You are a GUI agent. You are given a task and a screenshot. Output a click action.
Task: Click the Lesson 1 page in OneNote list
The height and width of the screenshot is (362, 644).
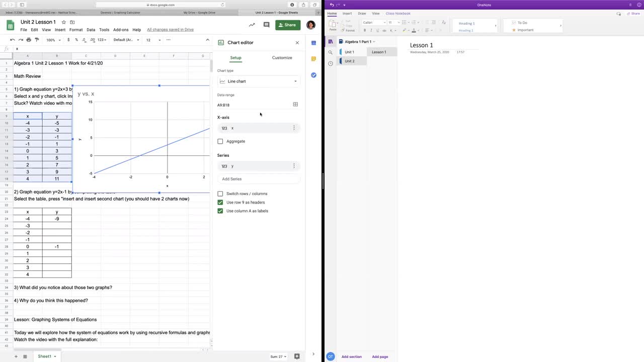[382, 52]
